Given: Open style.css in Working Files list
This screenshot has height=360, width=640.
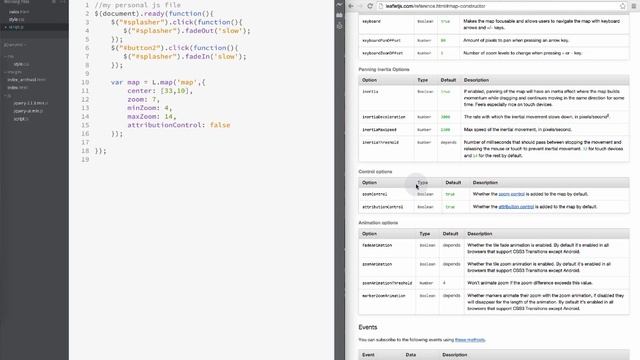Looking at the screenshot, I should click(16, 19).
